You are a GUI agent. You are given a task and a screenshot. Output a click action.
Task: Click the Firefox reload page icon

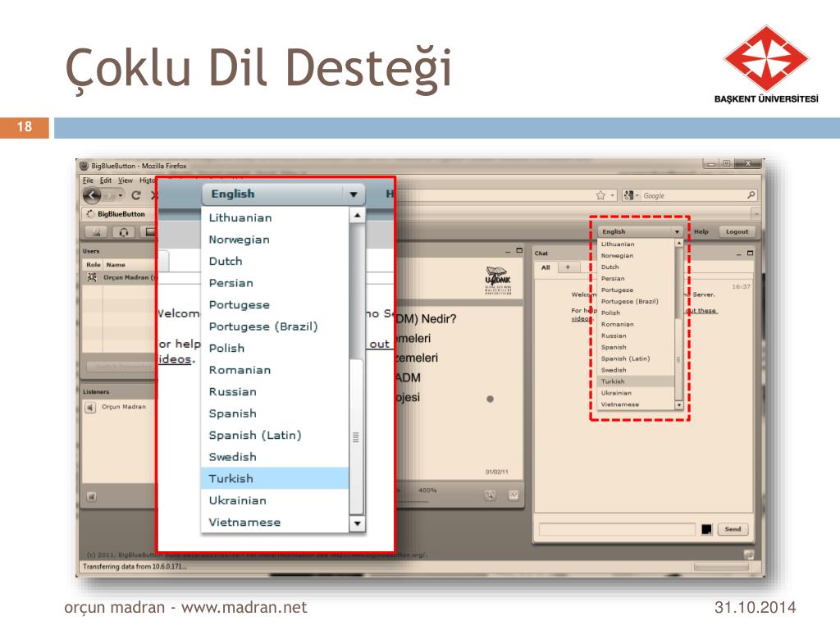(x=136, y=195)
